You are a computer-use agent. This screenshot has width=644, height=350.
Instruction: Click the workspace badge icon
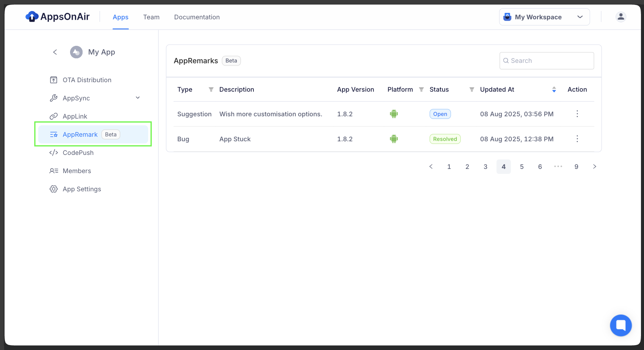tap(507, 17)
